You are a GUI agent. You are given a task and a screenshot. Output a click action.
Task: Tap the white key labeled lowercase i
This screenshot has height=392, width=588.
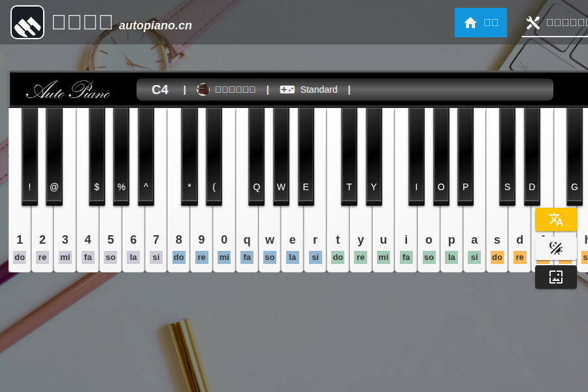point(406,240)
